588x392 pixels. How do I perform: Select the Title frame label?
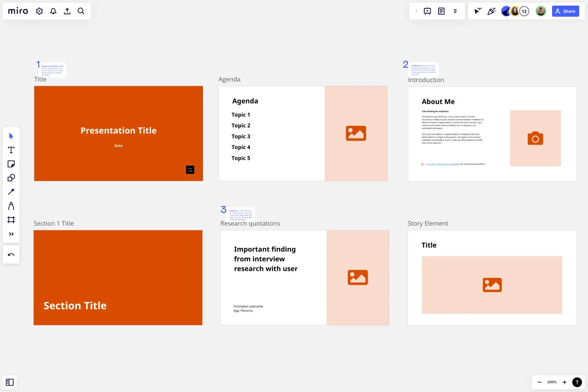(x=40, y=79)
